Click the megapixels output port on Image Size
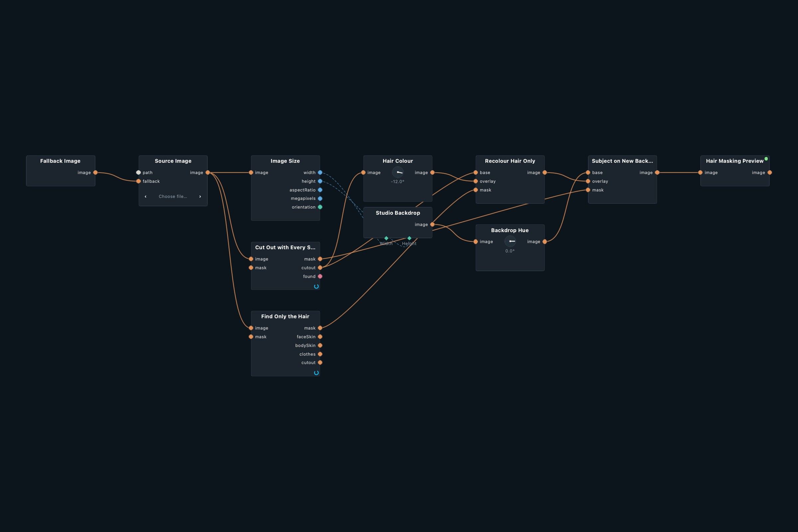This screenshot has height=532, width=798. (x=320, y=199)
